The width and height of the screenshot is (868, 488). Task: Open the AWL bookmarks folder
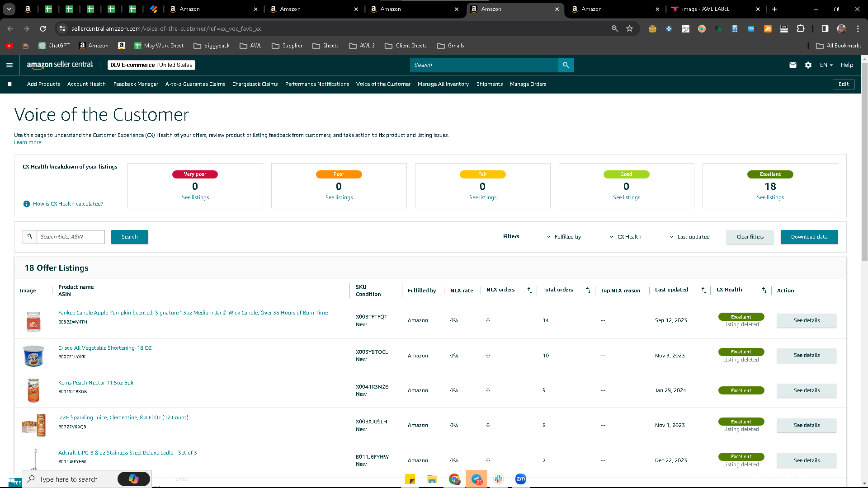(251, 46)
